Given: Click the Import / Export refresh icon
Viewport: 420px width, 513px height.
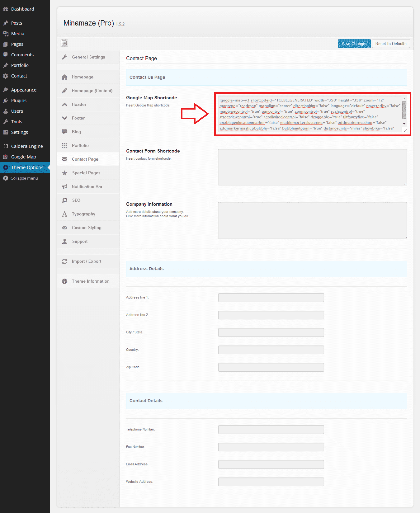Looking at the screenshot, I should [x=65, y=261].
